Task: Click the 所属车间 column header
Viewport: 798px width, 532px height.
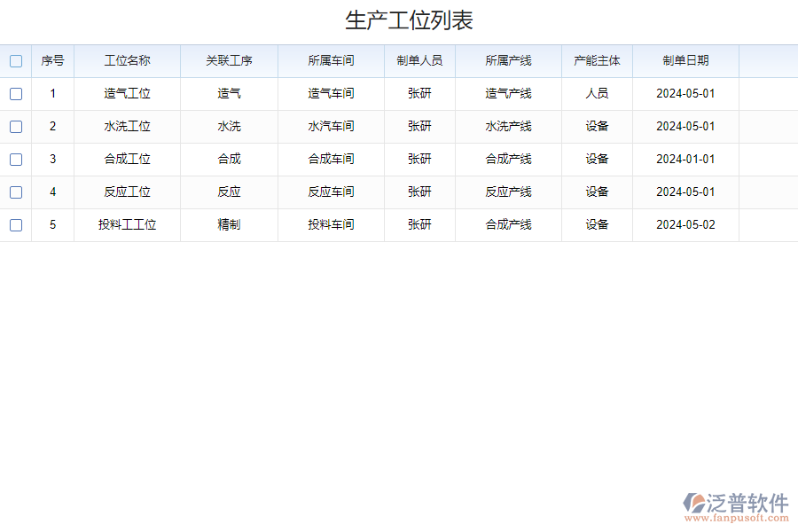Action: click(x=331, y=60)
